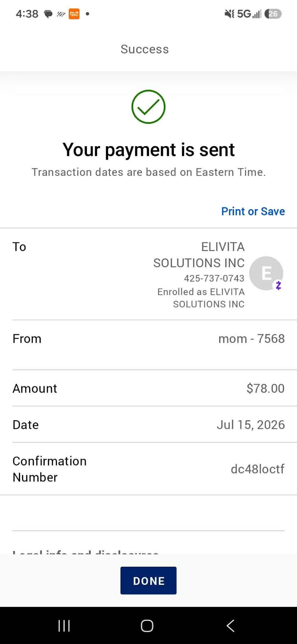Open the Print or Save link
The image size is (297, 644).
point(253,211)
